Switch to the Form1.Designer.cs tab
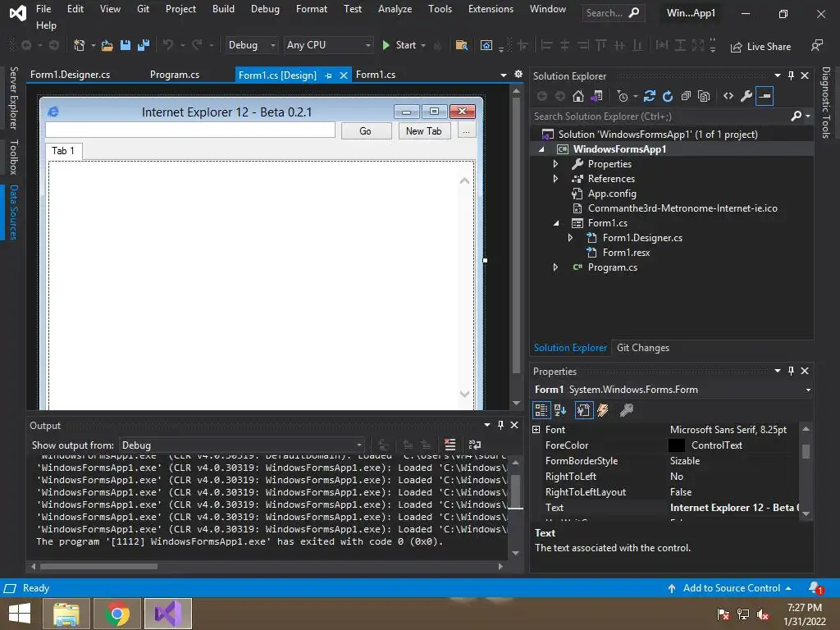840x630 pixels. (71, 75)
